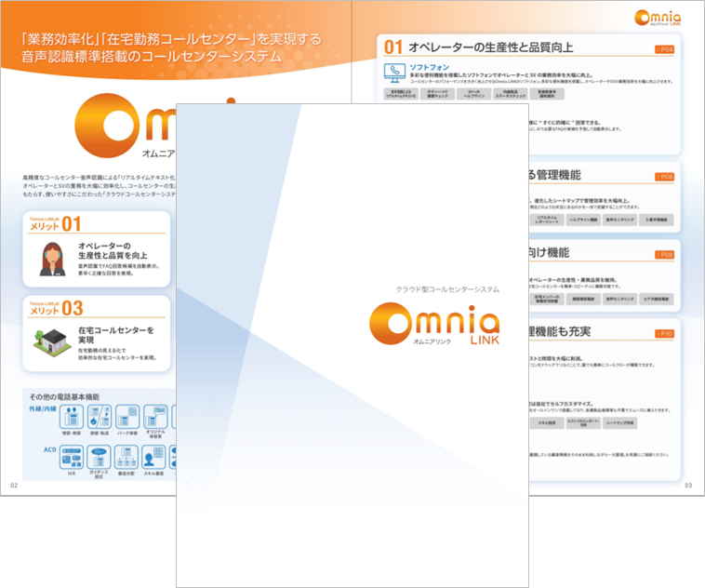Image resolution: width=705 pixels, height=588 pixels.
Task: Click the ヘルプサイン機能 gray tag
Action: (x=583, y=220)
